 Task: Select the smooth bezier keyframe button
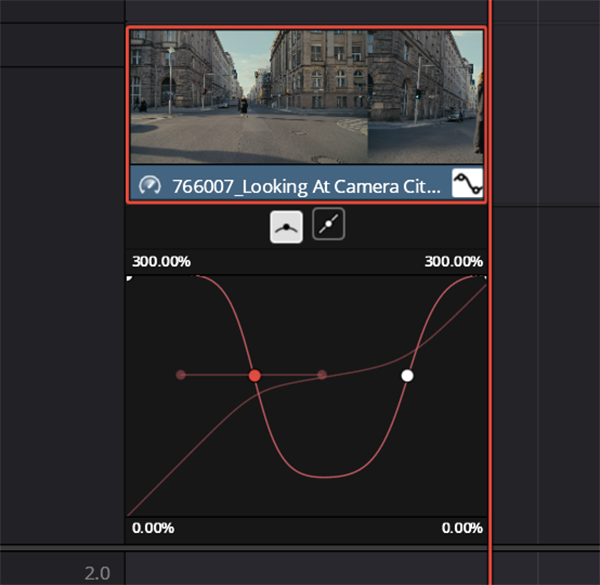click(286, 227)
